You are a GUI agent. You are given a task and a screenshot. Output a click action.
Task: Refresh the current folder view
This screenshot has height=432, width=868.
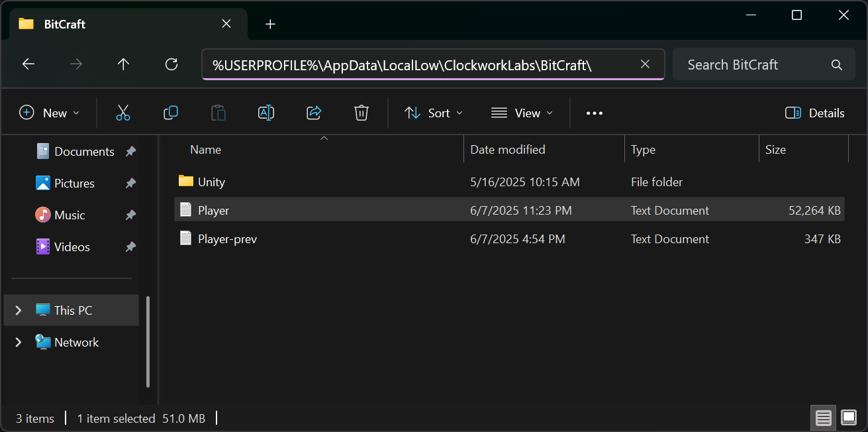[x=171, y=64]
